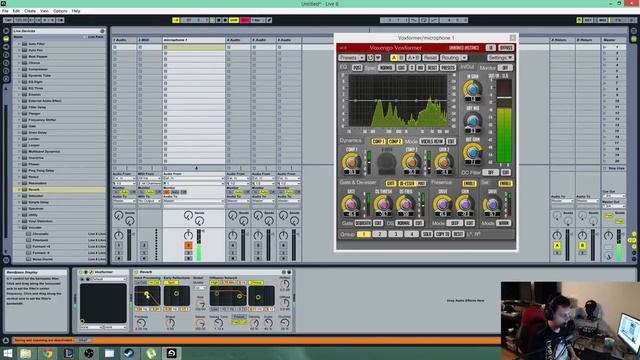Screen dimensions: 640x360
Task: Click the browser search icon beside Live Devices
Action: pyautogui.click(x=102, y=31)
